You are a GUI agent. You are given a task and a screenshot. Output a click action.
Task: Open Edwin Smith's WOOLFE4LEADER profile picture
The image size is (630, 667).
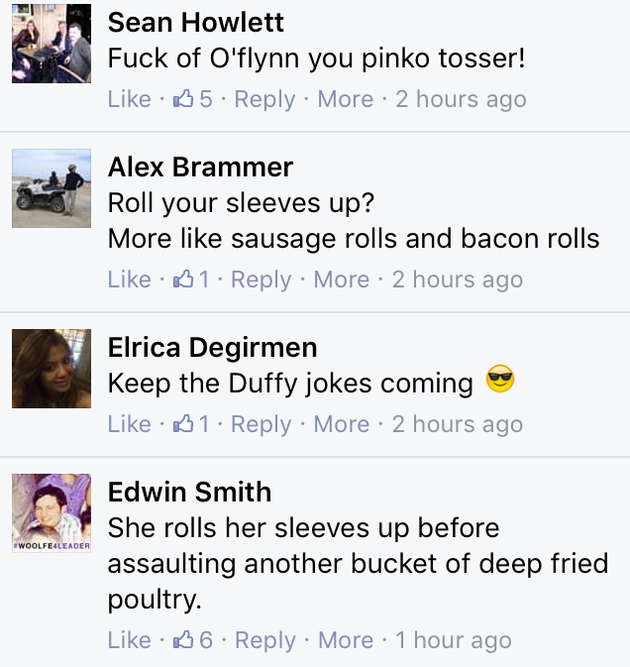[51, 513]
